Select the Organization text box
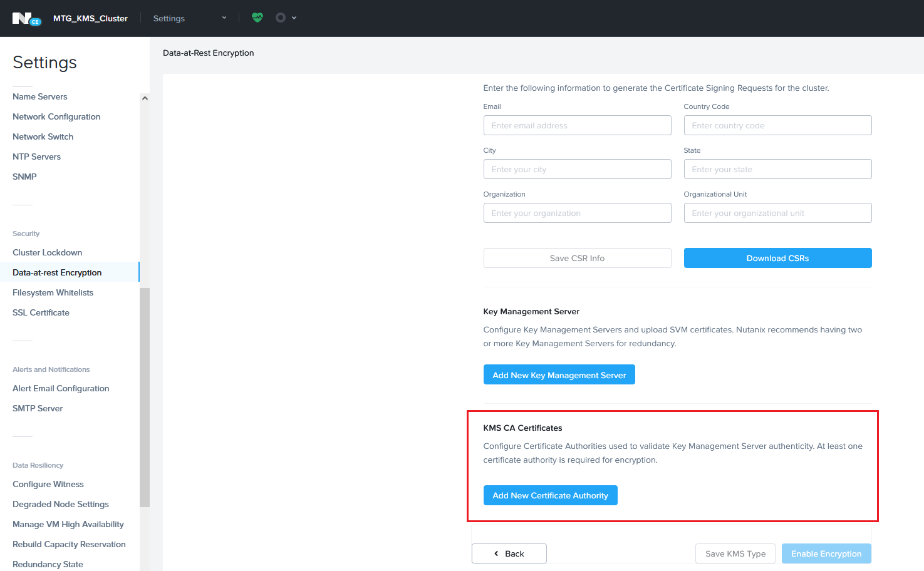 (x=577, y=213)
